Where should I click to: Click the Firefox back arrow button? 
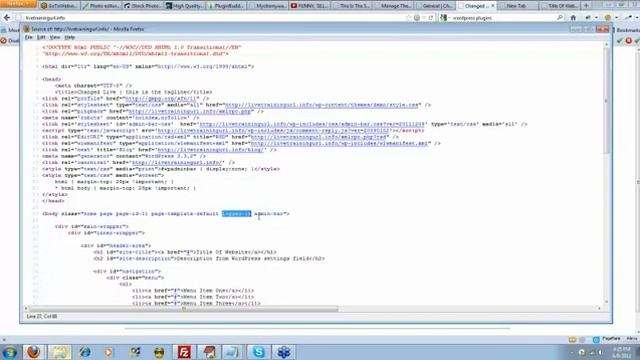pyautogui.click(x=7, y=18)
